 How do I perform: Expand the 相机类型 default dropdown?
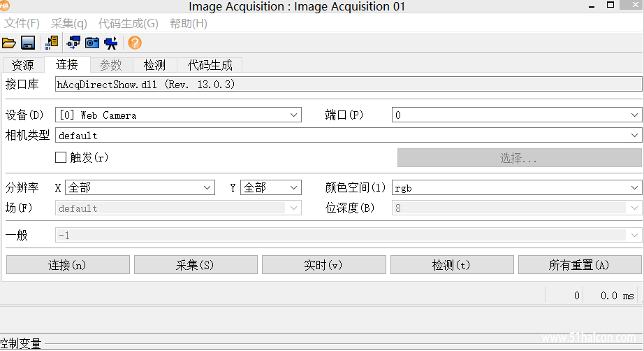[349, 135]
